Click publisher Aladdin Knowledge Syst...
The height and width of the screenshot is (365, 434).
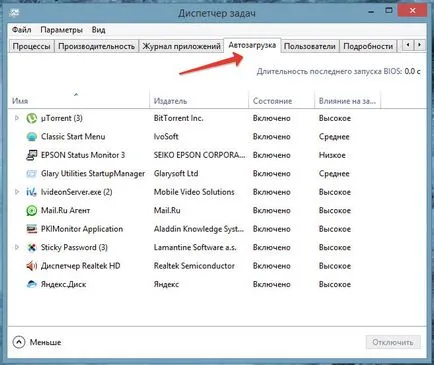pyautogui.click(x=199, y=229)
